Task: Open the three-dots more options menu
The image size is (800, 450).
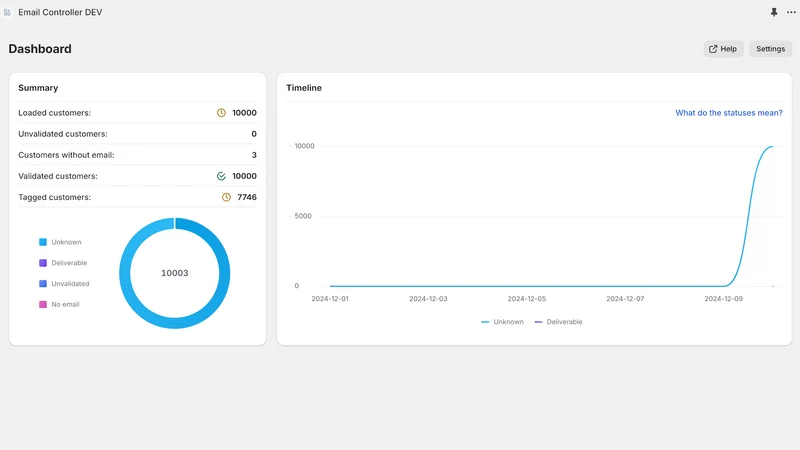Action: coord(791,12)
